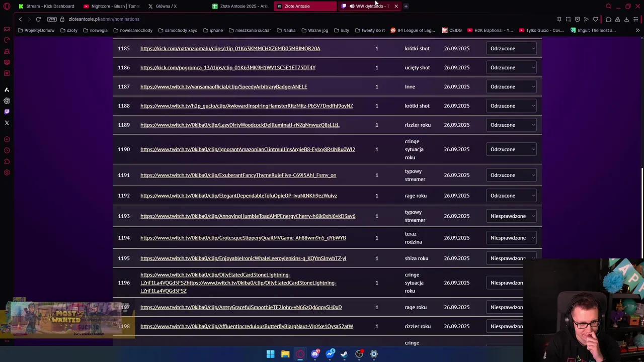Show more bookmarks with double chevron
This screenshot has height=362, width=644.
point(637,30)
